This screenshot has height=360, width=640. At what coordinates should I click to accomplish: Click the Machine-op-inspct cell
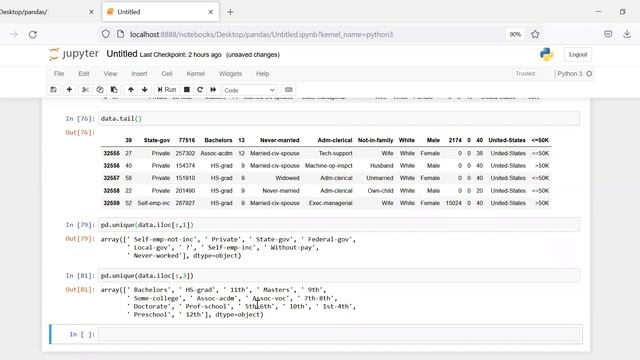click(x=329, y=166)
